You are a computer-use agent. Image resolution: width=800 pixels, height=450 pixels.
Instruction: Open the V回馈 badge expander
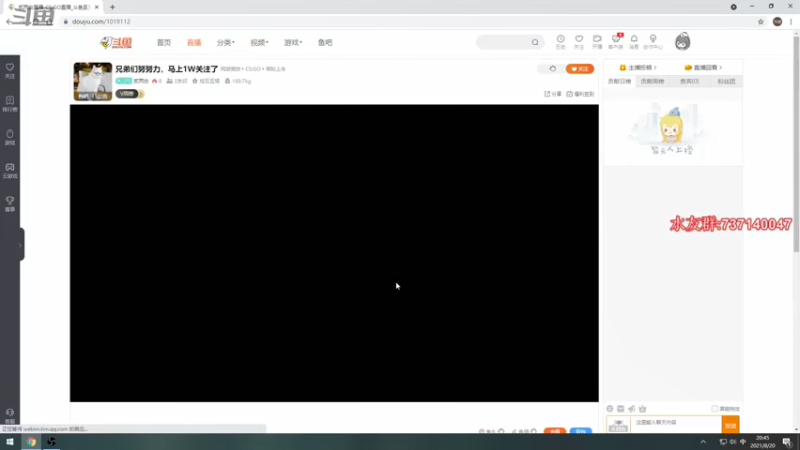[130, 94]
